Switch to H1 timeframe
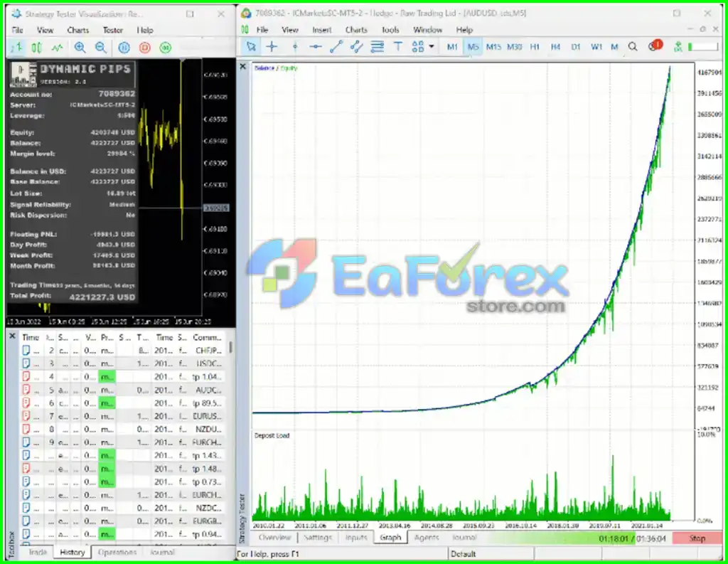 (535, 47)
